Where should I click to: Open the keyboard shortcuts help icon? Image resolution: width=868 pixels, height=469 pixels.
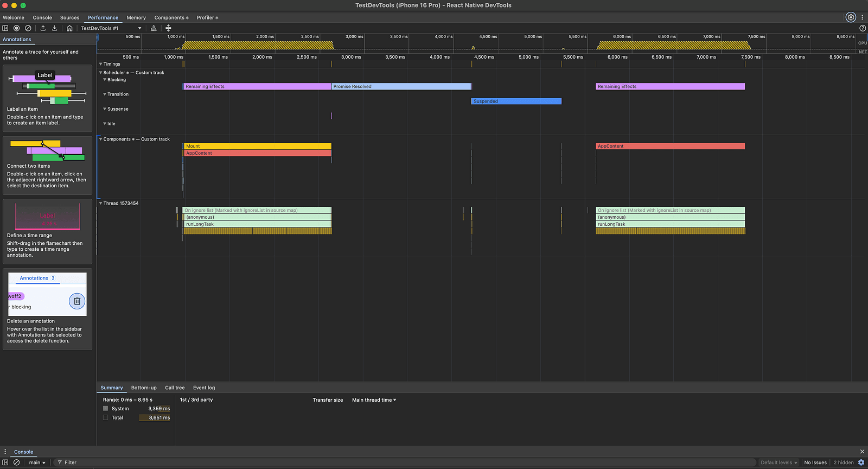863,28
